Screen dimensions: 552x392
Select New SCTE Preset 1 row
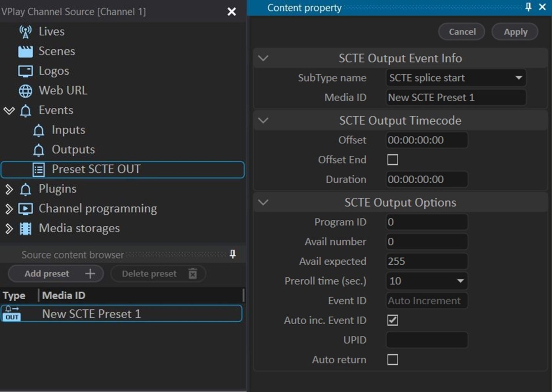[x=122, y=314]
